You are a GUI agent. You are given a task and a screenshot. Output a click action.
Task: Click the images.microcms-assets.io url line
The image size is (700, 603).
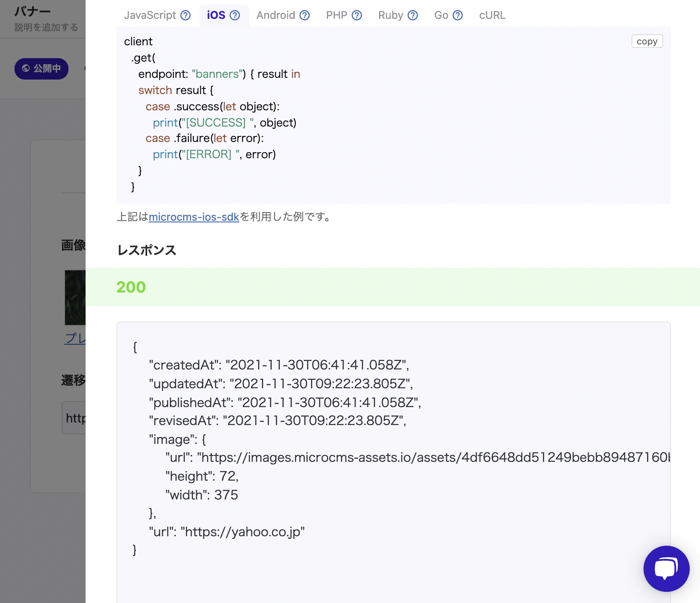tap(418, 457)
